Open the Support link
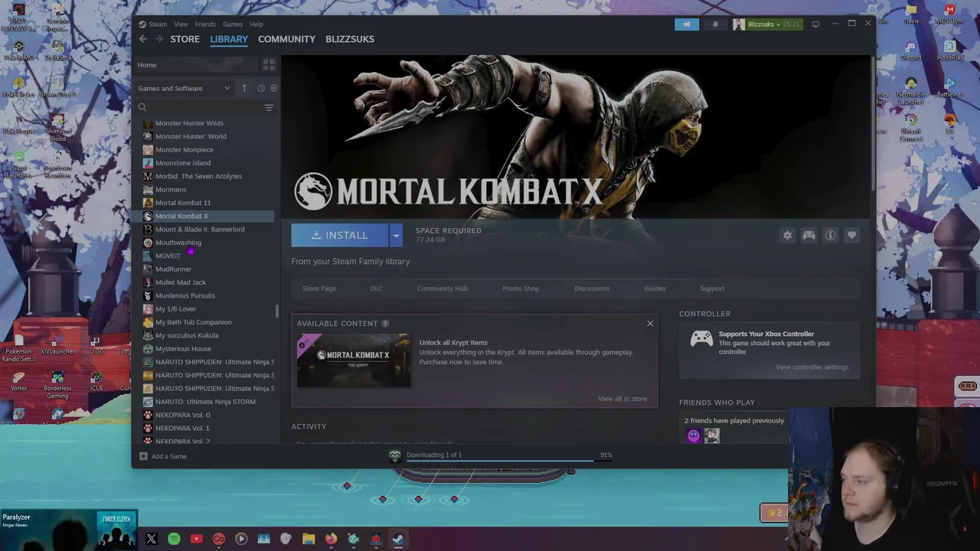This screenshot has height=551, width=980. (712, 289)
